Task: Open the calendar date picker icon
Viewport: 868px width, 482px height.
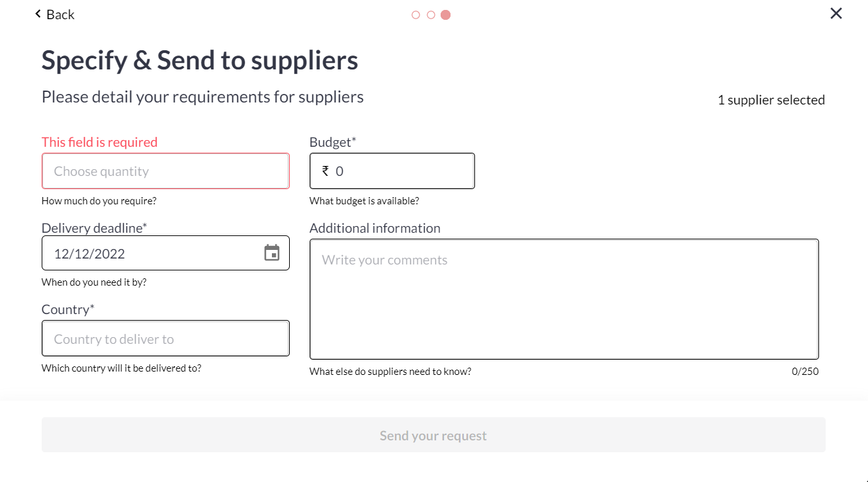Action: coord(272,253)
